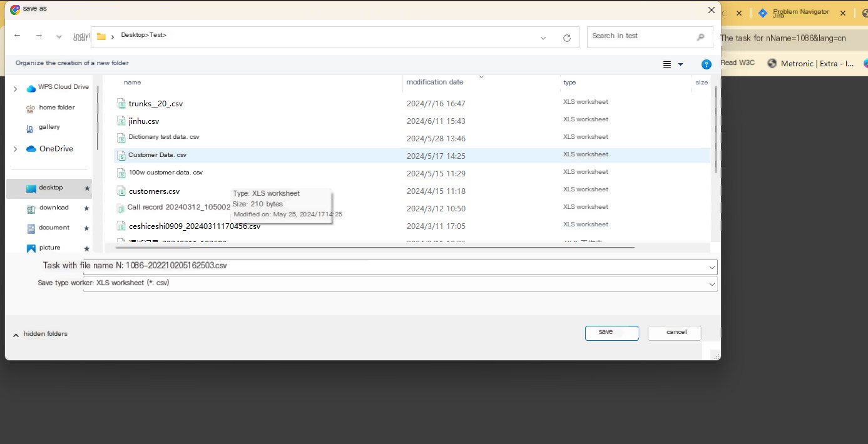Select download in quick access
Screen dimensions: 868x444
pyautogui.click(x=48, y=208)
